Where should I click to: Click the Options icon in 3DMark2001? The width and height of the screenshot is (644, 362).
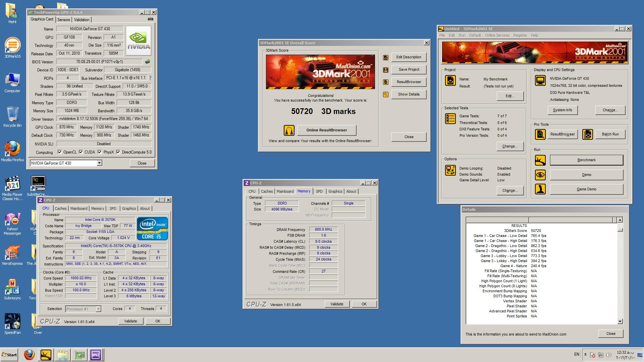click(x=450, y=170)
